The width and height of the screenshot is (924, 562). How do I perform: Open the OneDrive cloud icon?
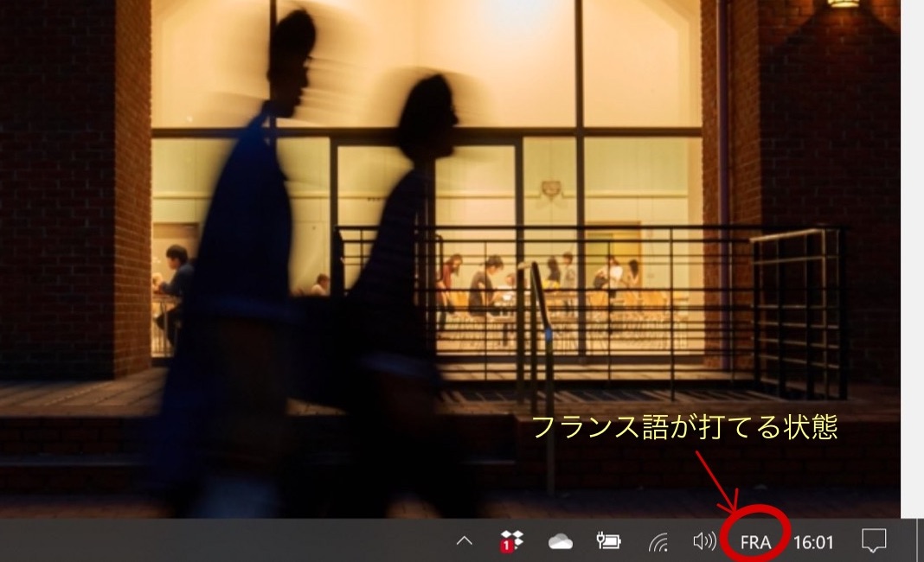(561, 541)
